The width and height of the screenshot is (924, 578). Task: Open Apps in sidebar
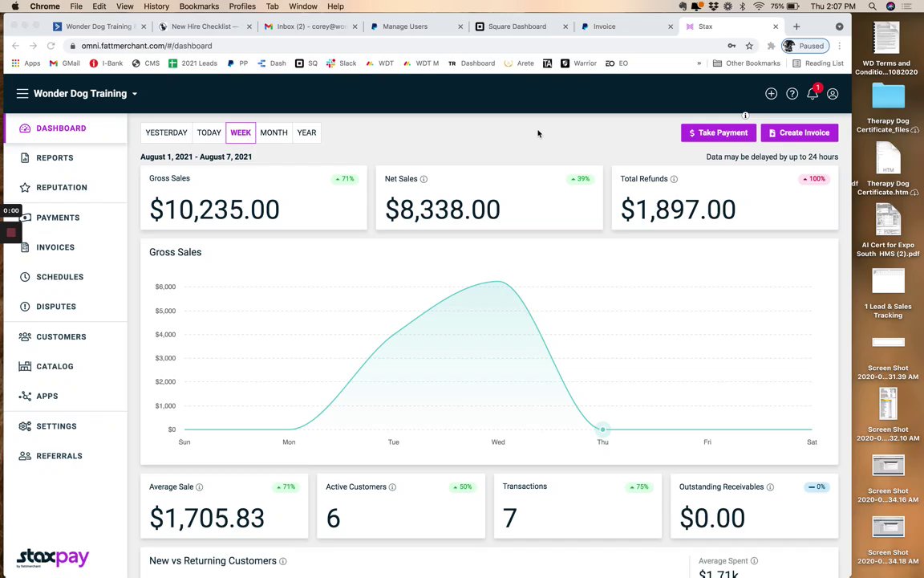(66, 397)
